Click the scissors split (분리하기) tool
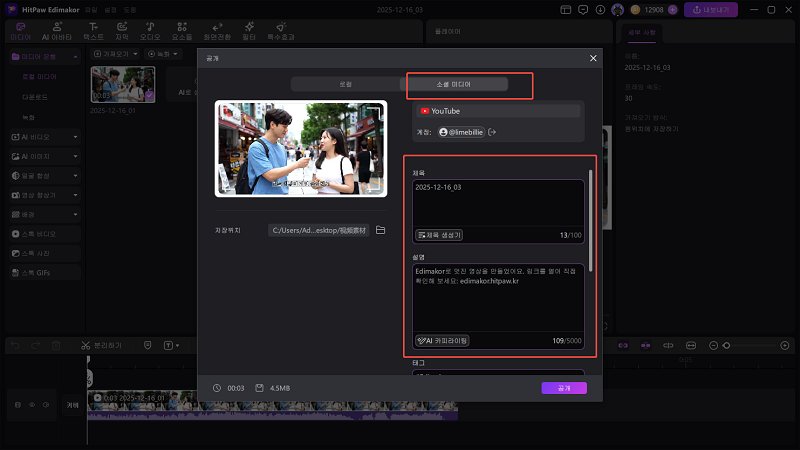 (101, 345)
